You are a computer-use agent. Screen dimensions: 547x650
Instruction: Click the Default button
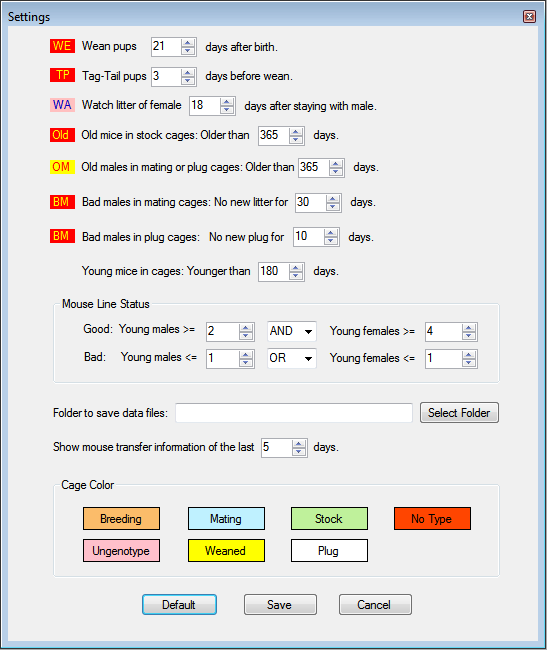(179, 604)
